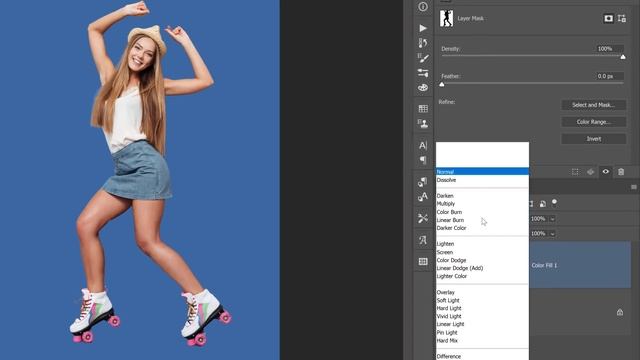Choose Difference blend mode
Screen dimensions: 640x360
482,356
